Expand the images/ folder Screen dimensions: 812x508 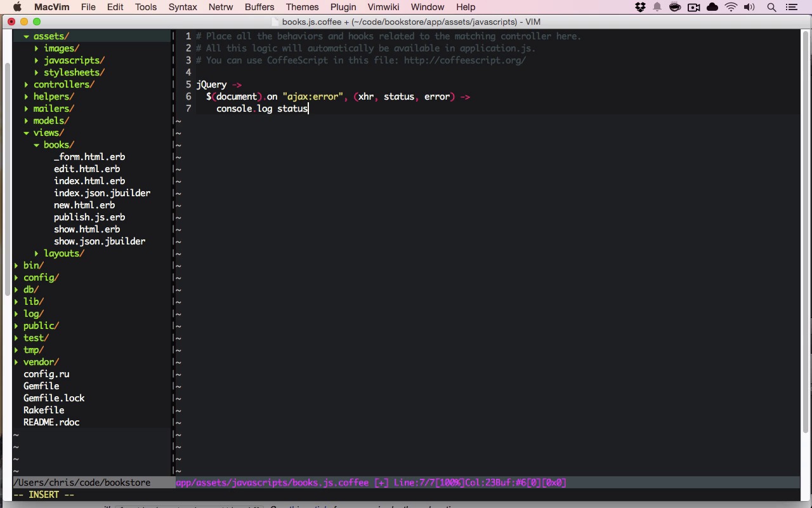pos(36,48)
